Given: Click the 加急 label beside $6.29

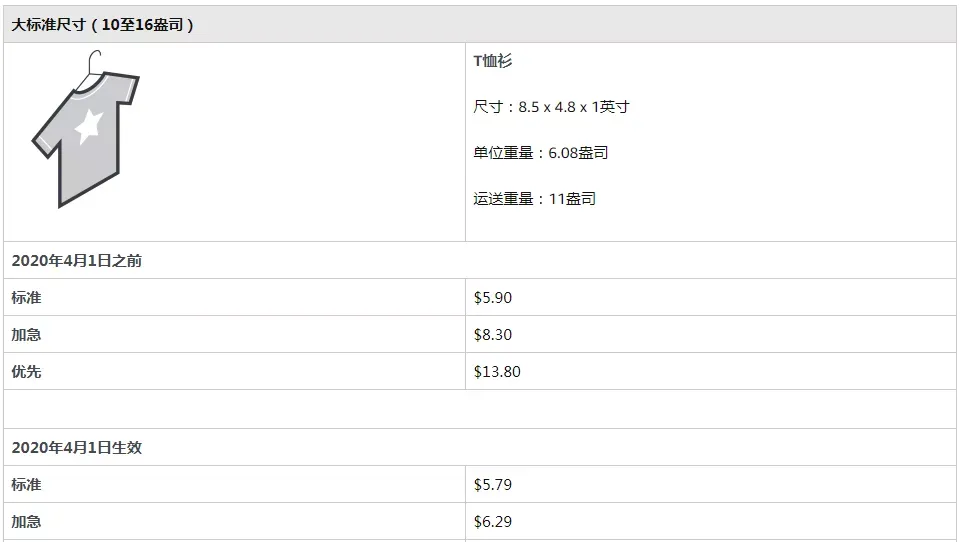Looking at the screenshot, I should (26, 521).
